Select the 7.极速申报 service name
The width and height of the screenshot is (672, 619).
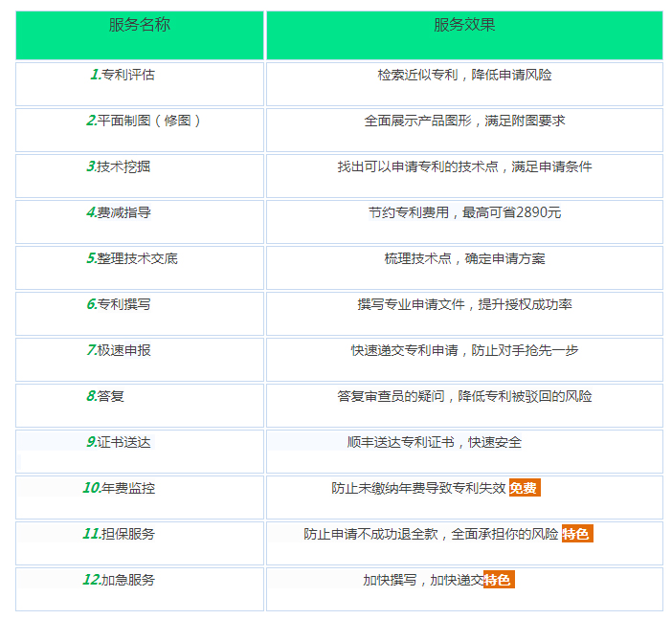(119, 350)
